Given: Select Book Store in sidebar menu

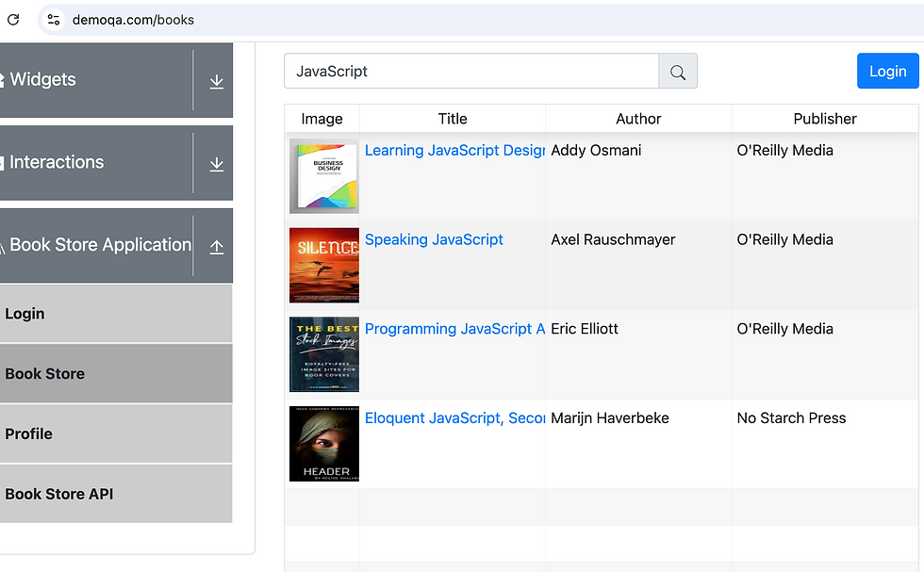Looking at the screenshot, I should tap(44, 374).
